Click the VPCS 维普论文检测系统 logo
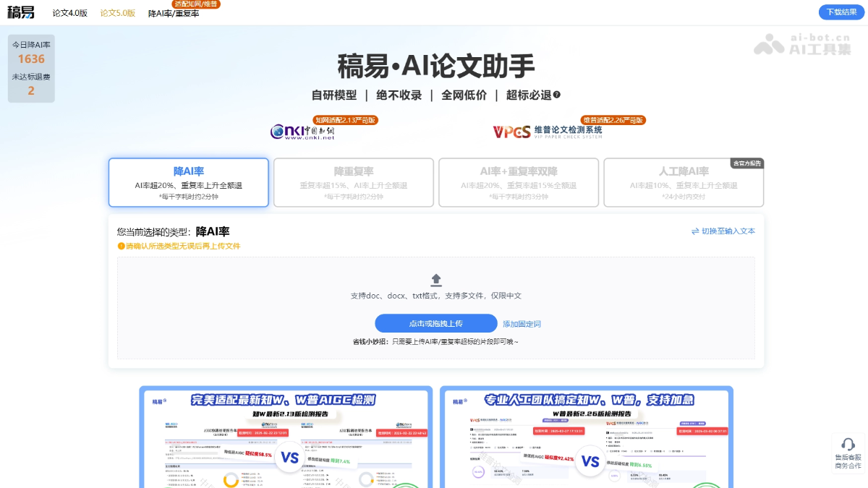 550,133
